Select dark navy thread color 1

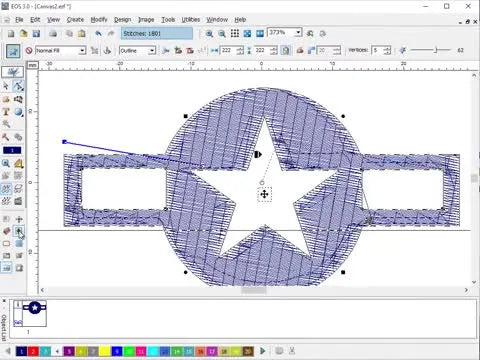pyautogui.click(x=22, y=351)
